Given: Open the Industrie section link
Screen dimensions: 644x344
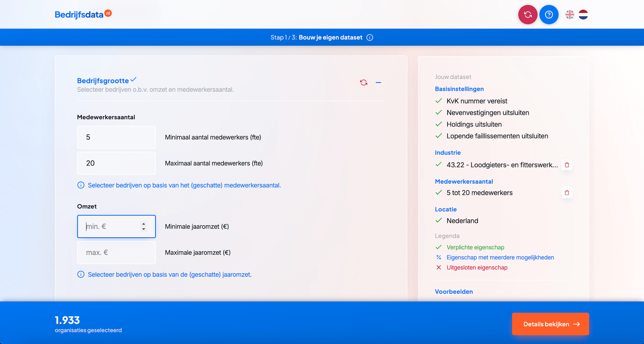Looking at the screenshot, I should tap(448, 153).
